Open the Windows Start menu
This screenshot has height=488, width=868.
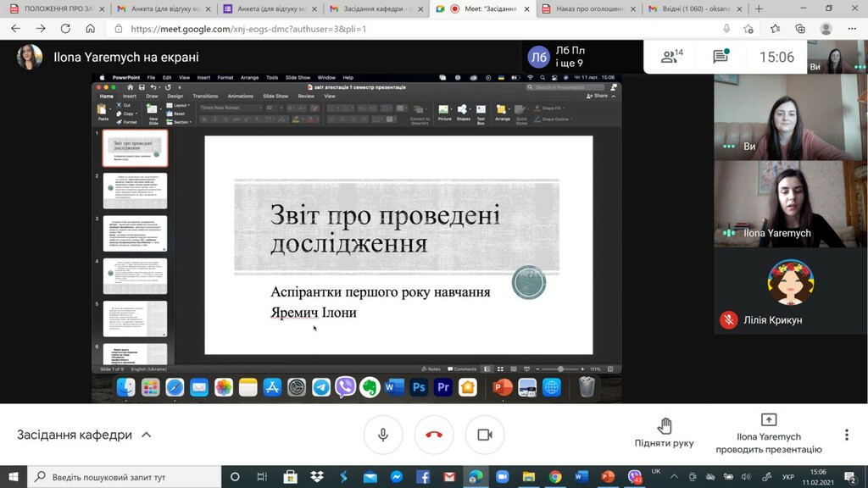coord(14,477)
